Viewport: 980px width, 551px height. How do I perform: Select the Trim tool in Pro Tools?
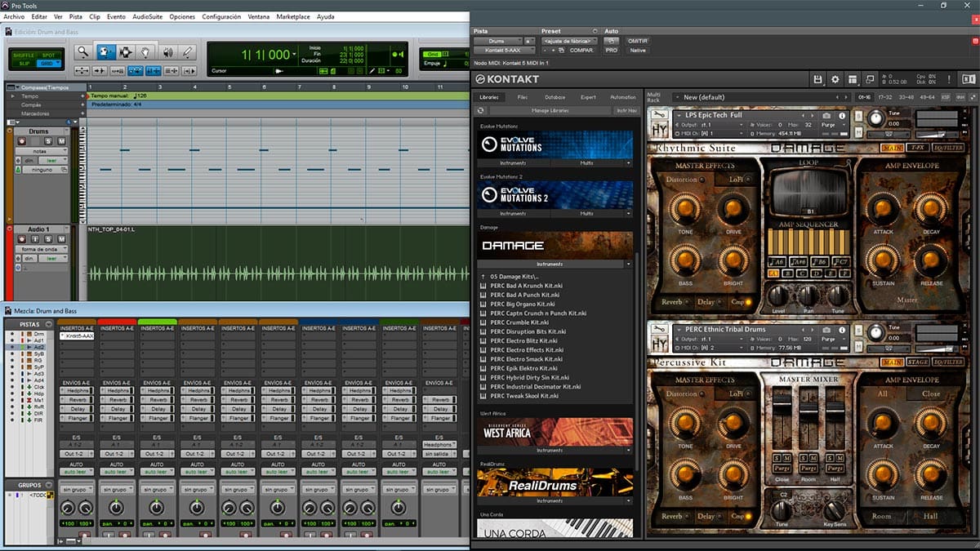(106, 52)
